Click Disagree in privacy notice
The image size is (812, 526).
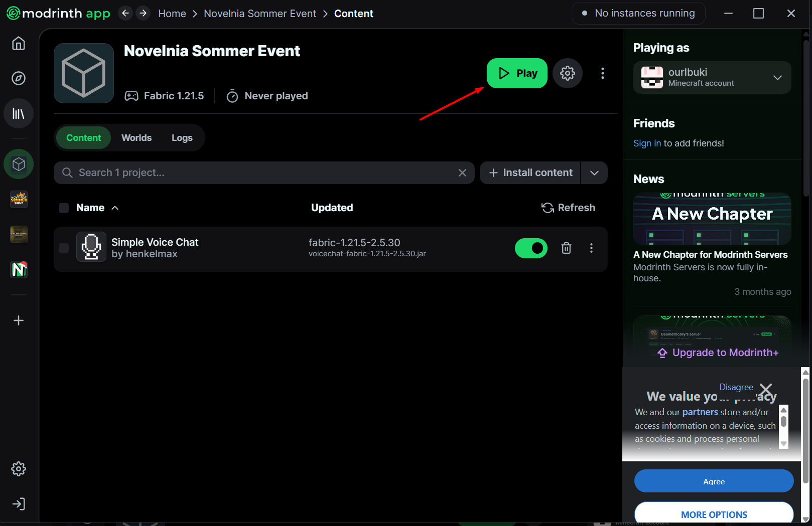736,387
